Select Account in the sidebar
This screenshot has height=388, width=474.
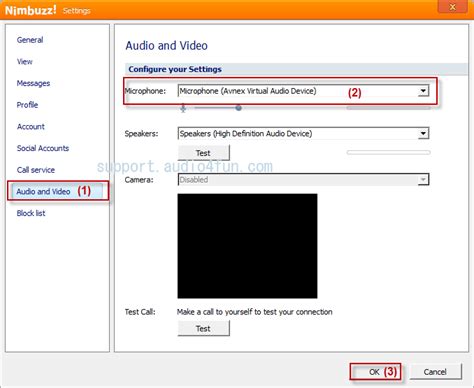click(31, 127)
